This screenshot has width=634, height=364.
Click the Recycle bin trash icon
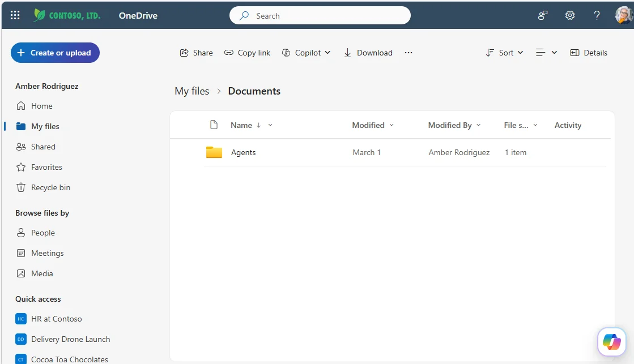pos(21,187)
